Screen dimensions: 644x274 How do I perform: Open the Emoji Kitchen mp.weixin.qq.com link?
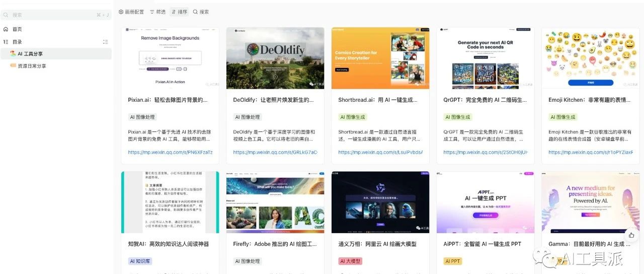click(591, 152)
